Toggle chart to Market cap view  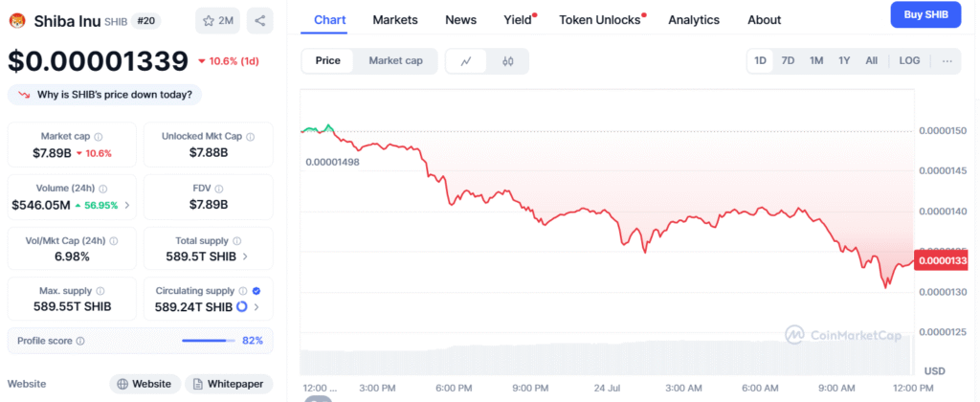395,60
